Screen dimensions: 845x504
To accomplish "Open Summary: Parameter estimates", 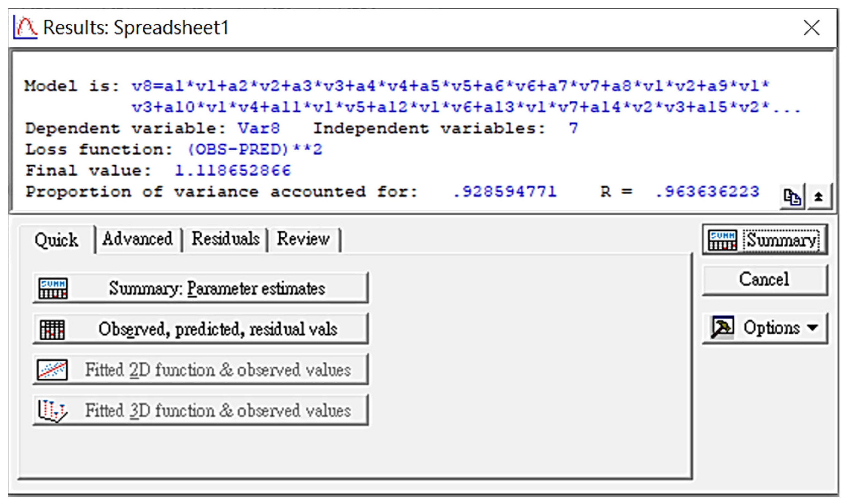I will coord(217,288).
